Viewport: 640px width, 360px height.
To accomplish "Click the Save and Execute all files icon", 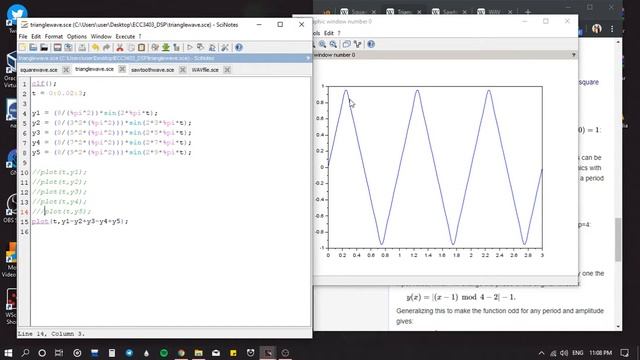I will tap(212, 47).
